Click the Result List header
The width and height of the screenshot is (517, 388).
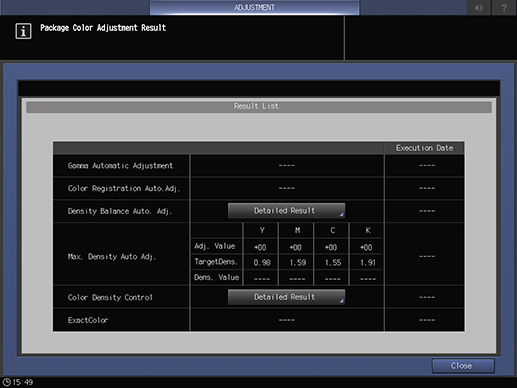click(x=259, y=106)
